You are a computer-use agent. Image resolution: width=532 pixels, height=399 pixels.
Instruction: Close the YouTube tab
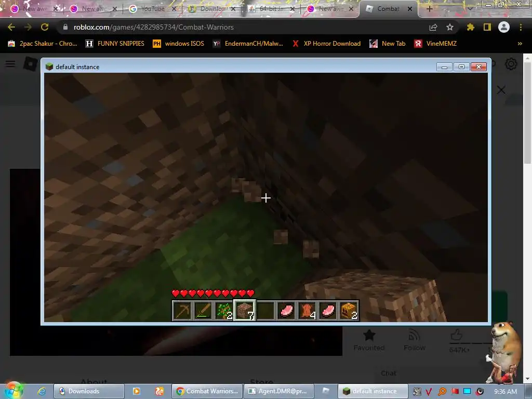(174, 9)
